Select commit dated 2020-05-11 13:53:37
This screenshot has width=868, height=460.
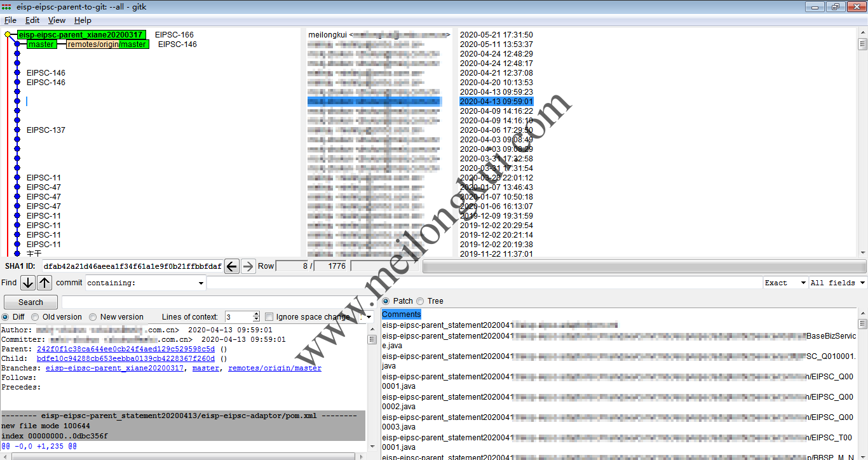[x=496, y=44]
